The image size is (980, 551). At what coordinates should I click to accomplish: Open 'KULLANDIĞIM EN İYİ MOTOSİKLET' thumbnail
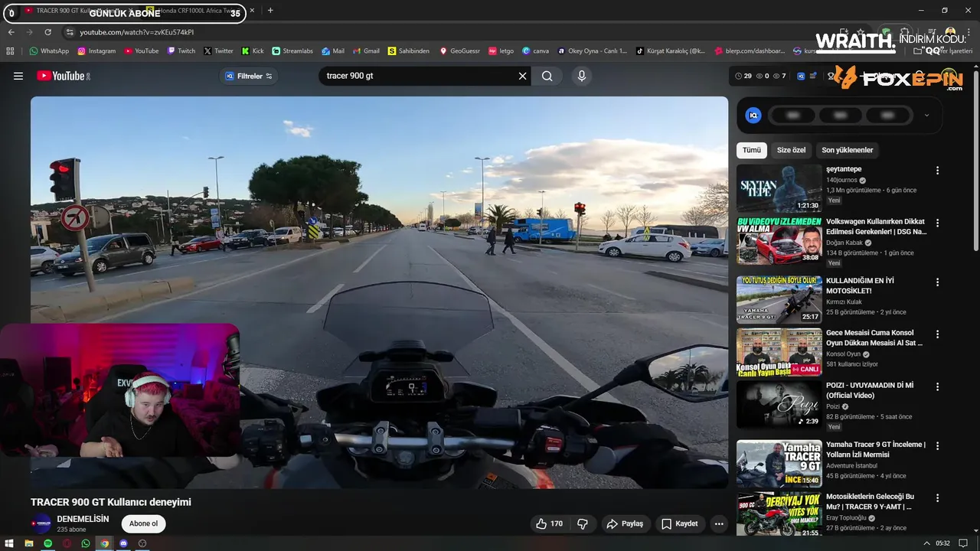point(779,299)
